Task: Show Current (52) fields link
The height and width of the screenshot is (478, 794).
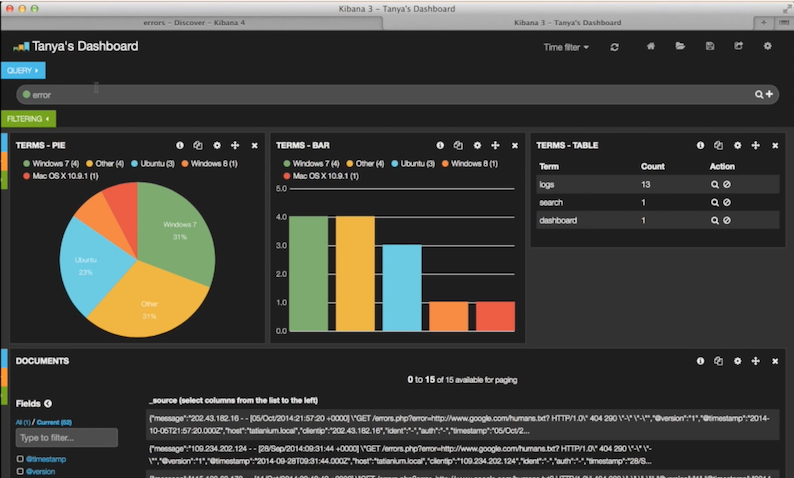Action: (54, 422)
